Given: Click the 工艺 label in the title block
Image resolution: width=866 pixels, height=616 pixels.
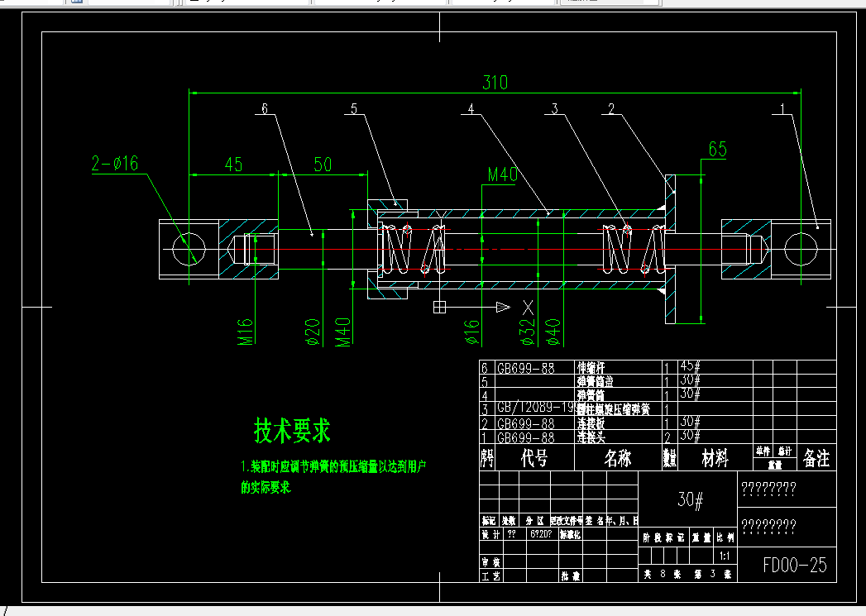Looking at the screenshot, I should coord(490,576).
